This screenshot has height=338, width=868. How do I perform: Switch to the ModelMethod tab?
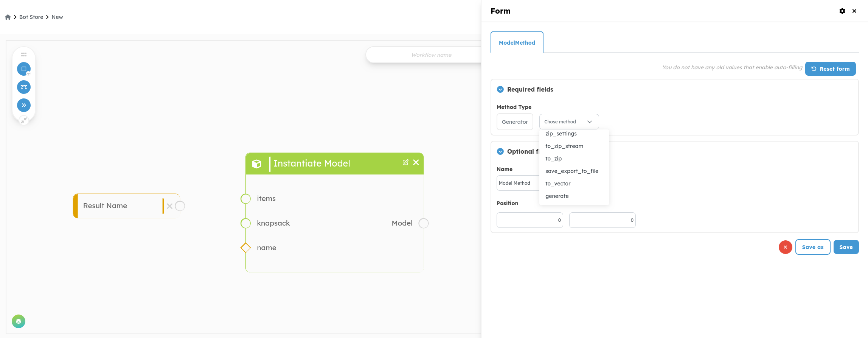pos(517,42)
